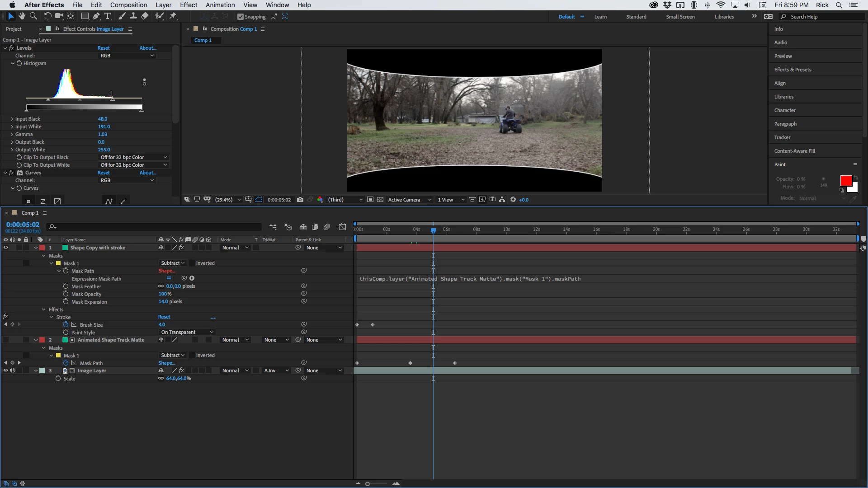Image resolution: width=868 pixels, height=488 pixels.
Task: Select the Rectangle shape tool
Action: coord(85,16)
